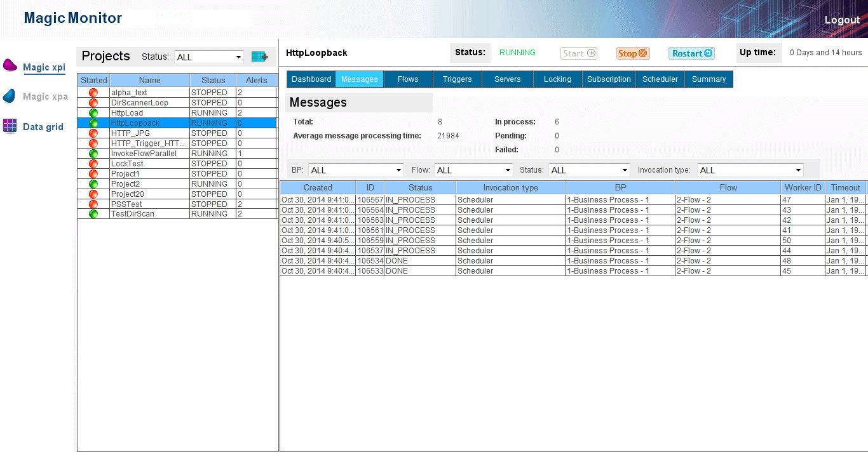Click the green status icon for HttpLoopback

pyautogui.click(x=93, y=123)
